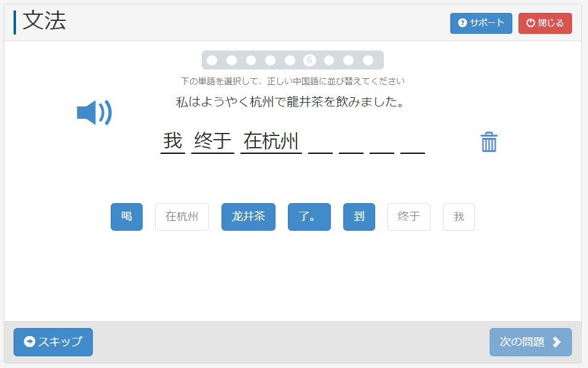This screenshot has height=368, width=588.
Task: Open the サポート help button
Action: tap(481, 23)
